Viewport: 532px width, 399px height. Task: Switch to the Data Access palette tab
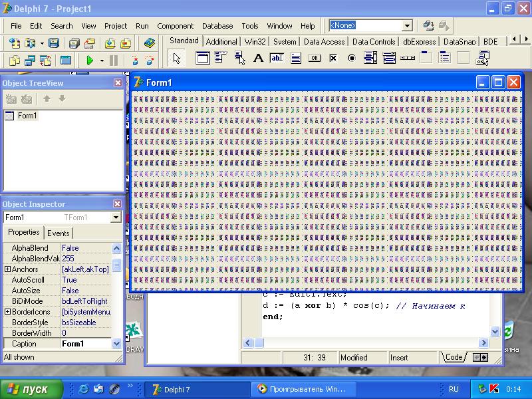(x=324, y=42)
